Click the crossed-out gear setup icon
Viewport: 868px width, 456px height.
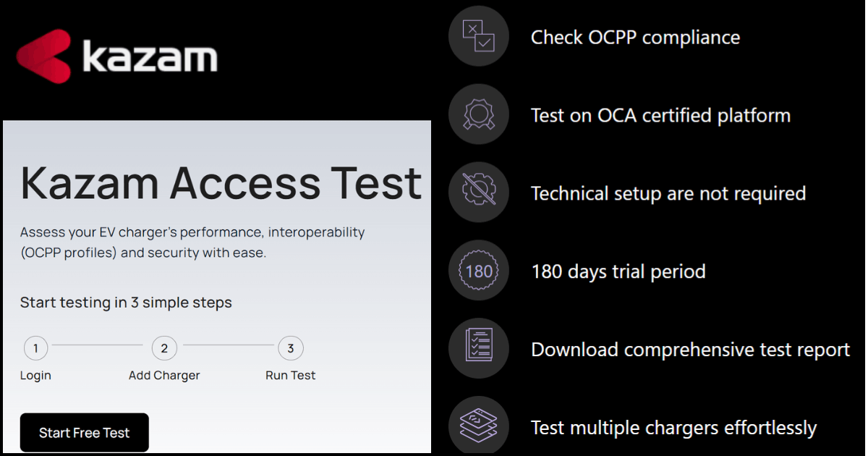(479, 193)
